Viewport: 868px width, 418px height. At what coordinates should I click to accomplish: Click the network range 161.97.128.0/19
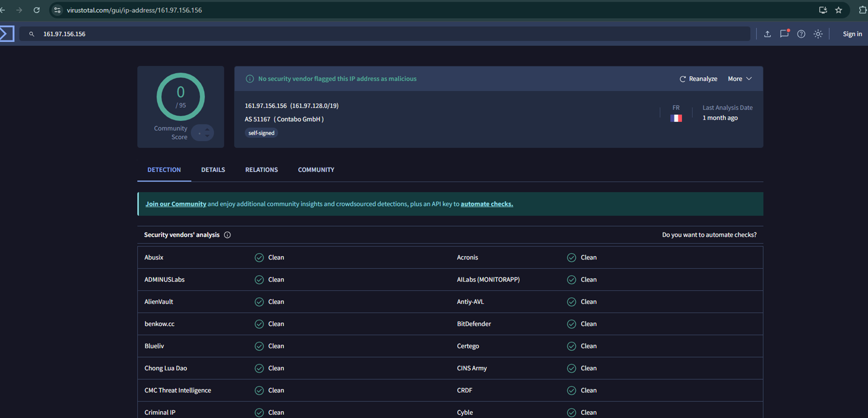[x=314, y=106]
